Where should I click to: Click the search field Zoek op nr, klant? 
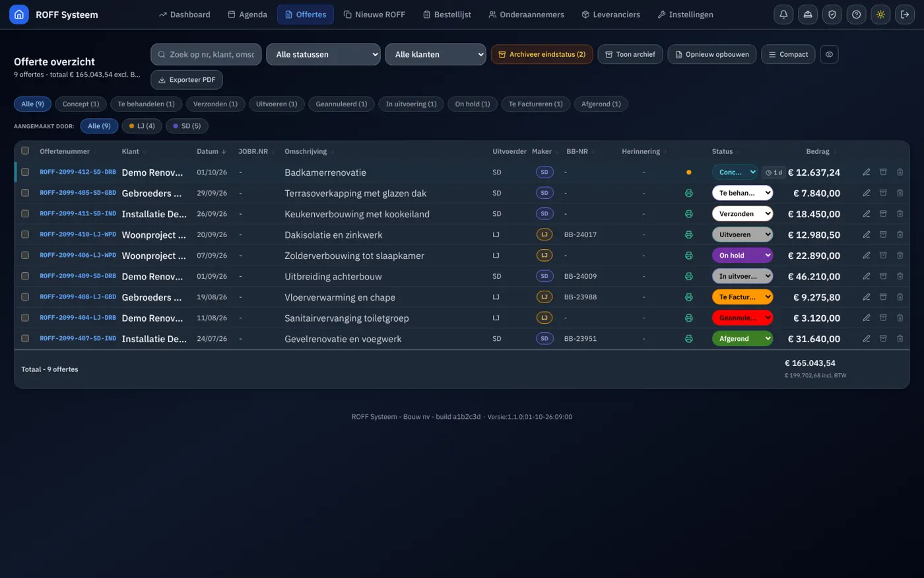point(206,54)
